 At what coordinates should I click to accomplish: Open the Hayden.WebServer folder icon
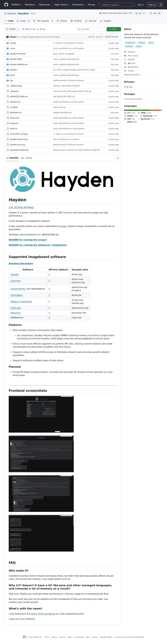[8, 65]
